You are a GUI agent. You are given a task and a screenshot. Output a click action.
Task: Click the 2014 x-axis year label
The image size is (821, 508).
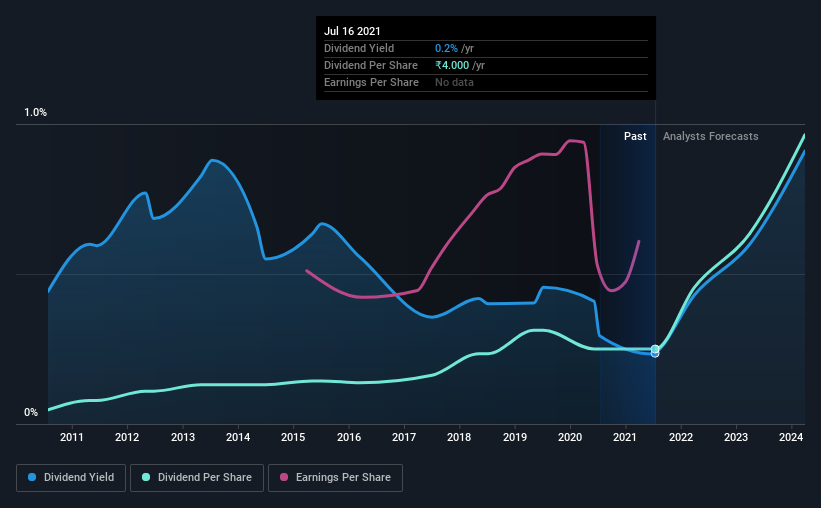(238, 437)
